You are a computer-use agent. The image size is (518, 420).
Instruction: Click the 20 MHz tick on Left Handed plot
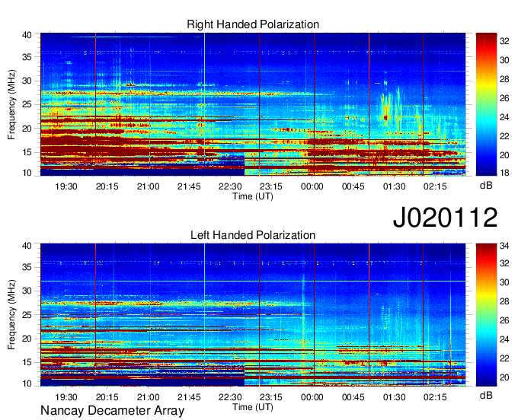[x=27, y=339]
